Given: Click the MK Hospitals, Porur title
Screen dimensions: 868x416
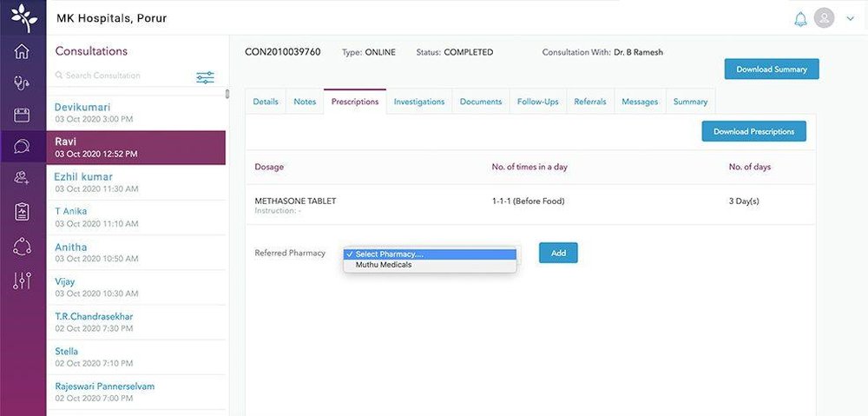Looking at the screenshot, I should (x=111, y=18).
